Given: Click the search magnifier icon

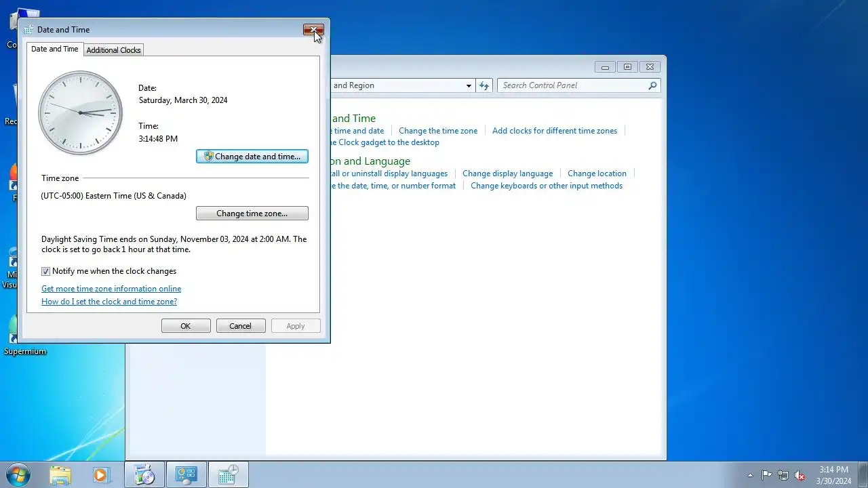Looking at the screenshot, I should 652,85.
